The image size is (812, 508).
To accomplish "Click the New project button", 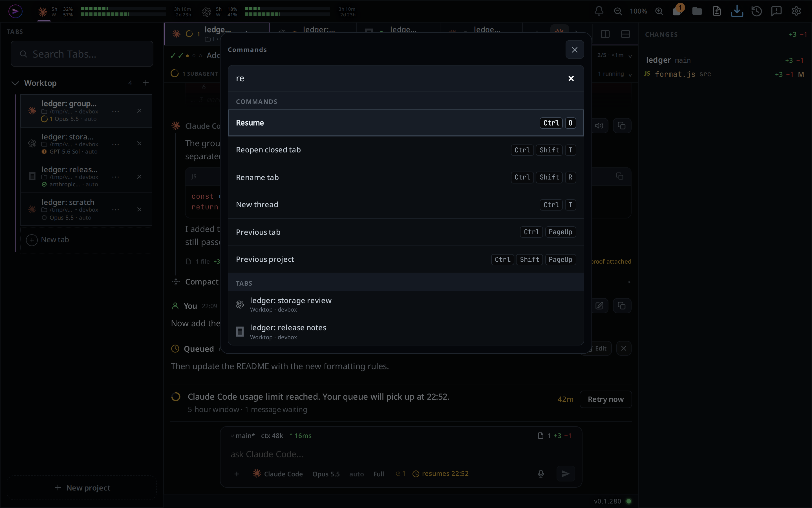I will click(x=82, y=487).
